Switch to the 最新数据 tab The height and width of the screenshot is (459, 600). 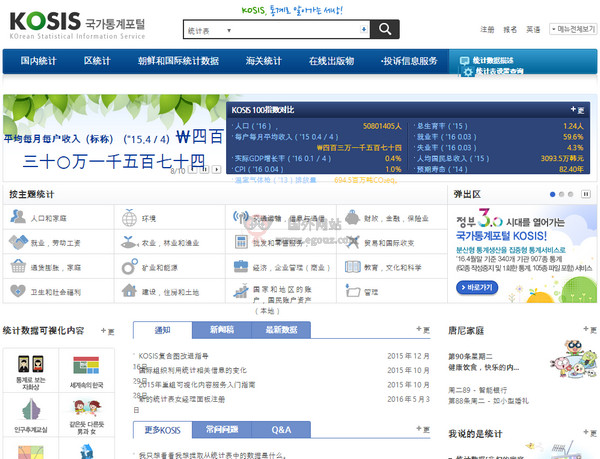[x=281, y=330]
